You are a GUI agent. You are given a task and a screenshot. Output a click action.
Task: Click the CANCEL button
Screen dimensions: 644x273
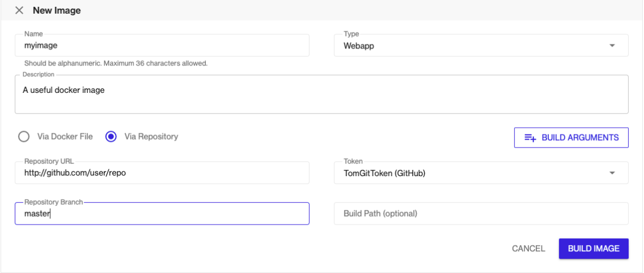(528, 248)
